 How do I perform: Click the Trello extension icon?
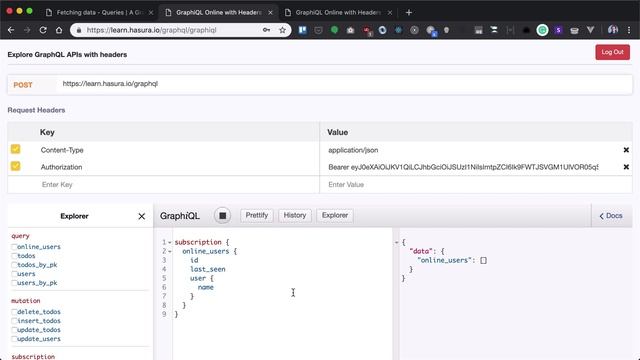(x=302, y=30)
